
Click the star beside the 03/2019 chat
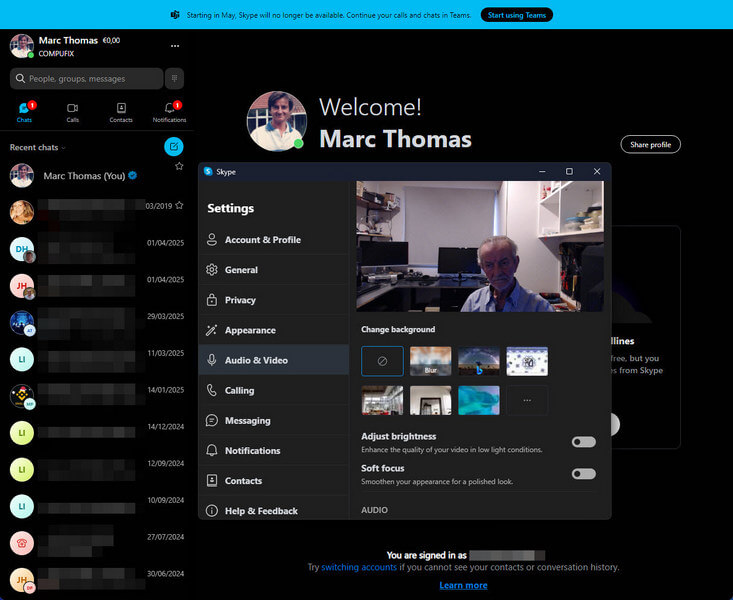pyautogui.click(x=179, y=205)
